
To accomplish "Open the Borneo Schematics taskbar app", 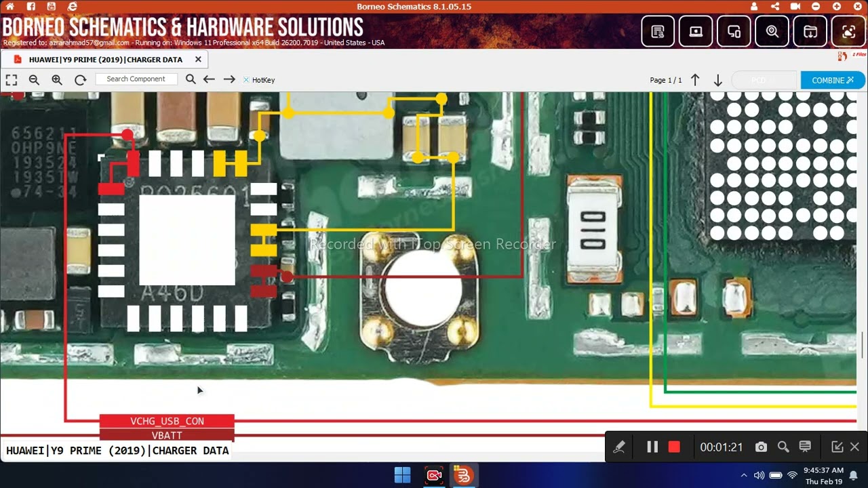I will pos(464,475).
